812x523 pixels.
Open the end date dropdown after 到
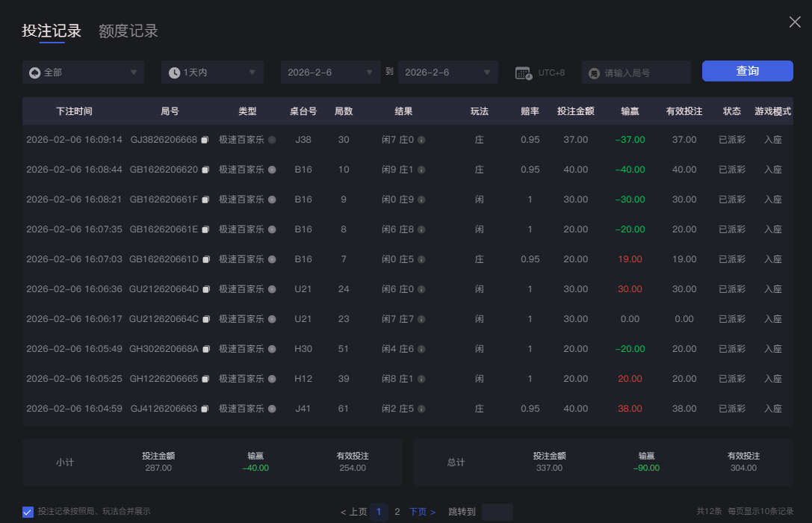click(x=447, y=72)
